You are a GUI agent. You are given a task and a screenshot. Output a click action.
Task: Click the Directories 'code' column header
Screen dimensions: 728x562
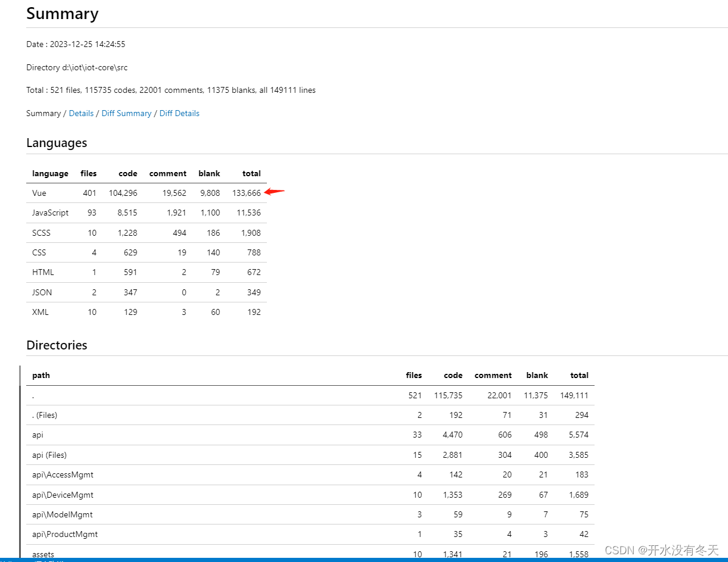coord(453,376)
